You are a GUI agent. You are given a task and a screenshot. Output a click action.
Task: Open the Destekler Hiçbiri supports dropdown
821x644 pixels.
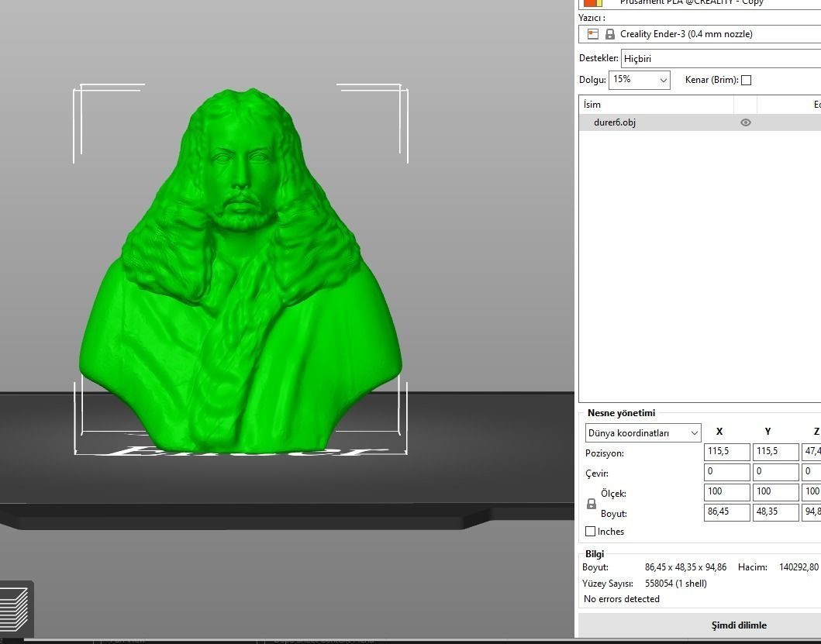point(721,59)
